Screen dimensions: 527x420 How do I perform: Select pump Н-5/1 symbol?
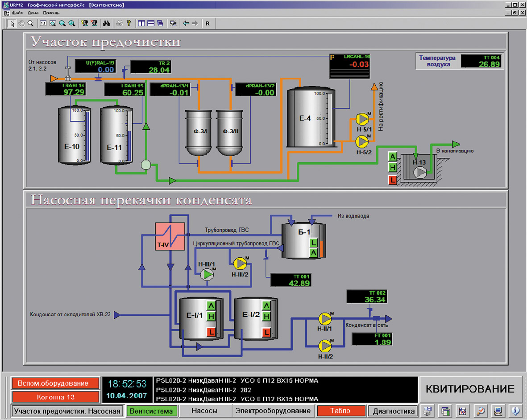362,119
